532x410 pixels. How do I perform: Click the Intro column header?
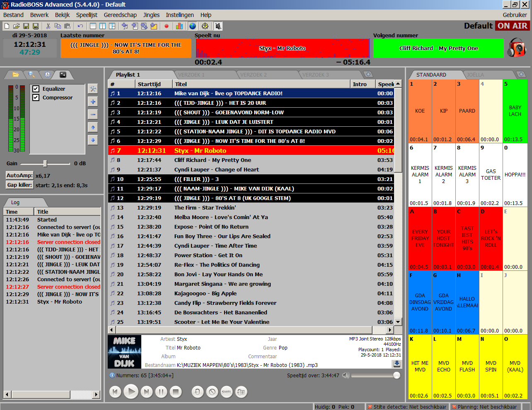[363, 84]
